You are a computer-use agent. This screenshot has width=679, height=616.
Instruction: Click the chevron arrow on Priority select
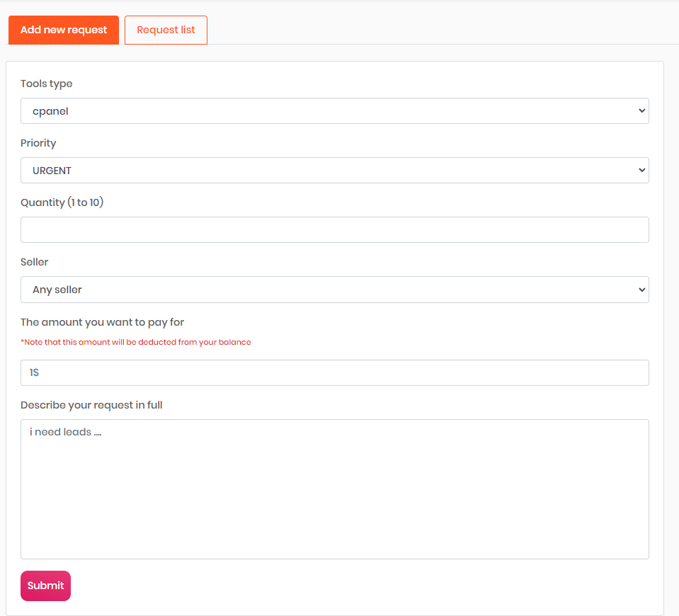[x=641, y=171]
